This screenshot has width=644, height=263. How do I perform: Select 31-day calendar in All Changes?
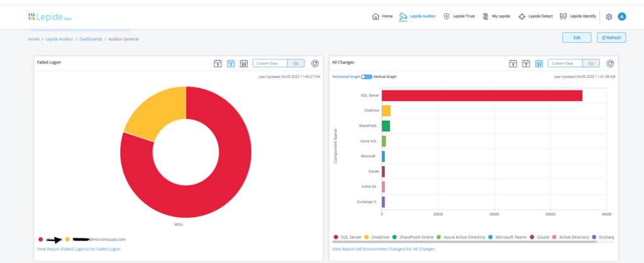point(538,64)
